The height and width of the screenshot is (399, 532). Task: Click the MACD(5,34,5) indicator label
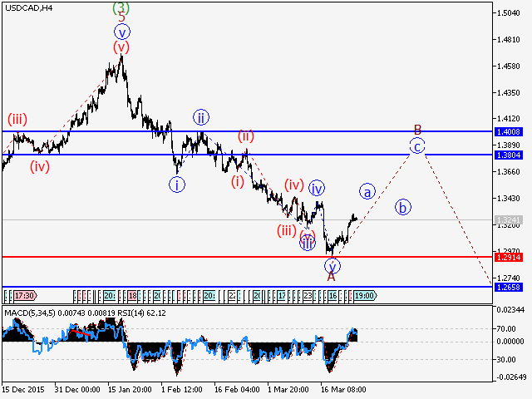[30, 313]
